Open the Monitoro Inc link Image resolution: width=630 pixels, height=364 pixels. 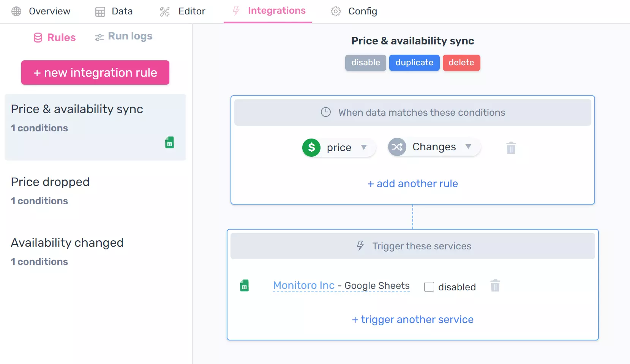303,285
